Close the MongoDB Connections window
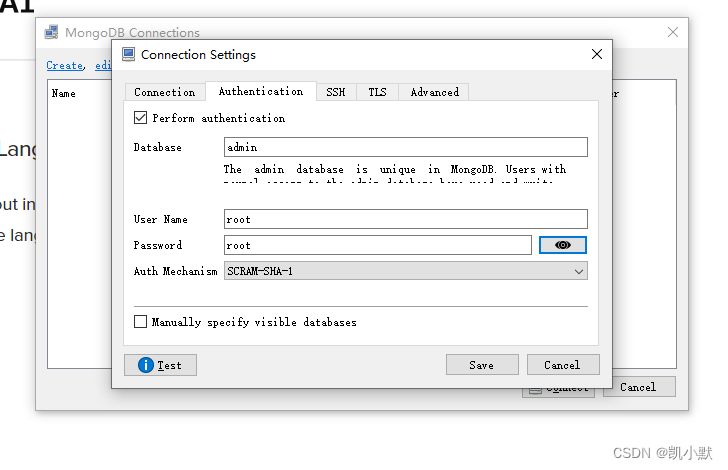 (x=673, y=32)
